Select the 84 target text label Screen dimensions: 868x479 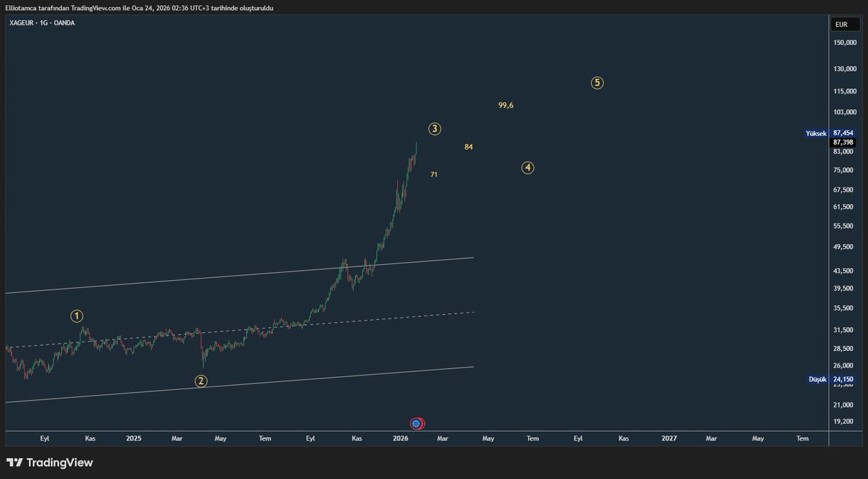(469, 147)
